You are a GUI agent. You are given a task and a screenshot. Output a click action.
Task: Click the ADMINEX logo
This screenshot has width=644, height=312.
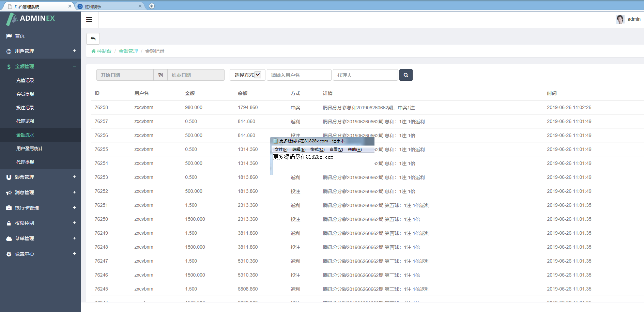[31, 19]
